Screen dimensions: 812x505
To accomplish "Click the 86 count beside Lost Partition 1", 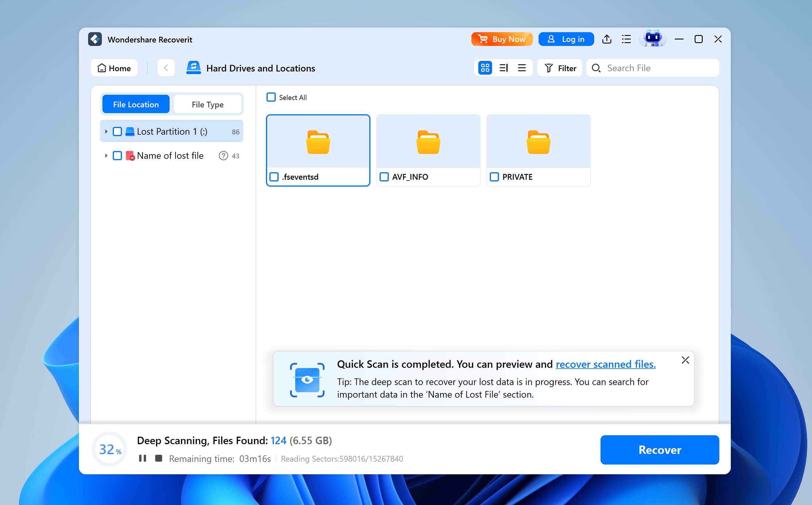I will pos(236,132).
